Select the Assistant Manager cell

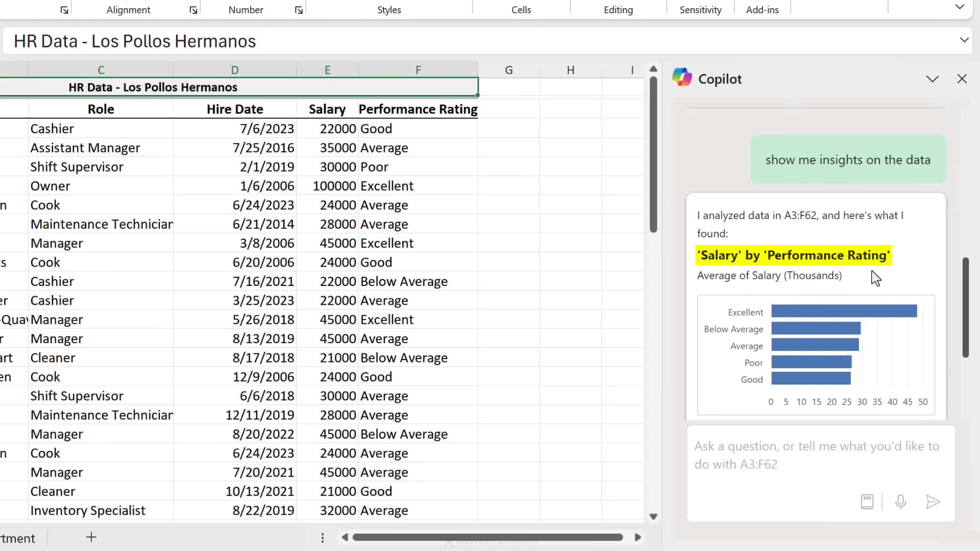click(x=101, y=148)
